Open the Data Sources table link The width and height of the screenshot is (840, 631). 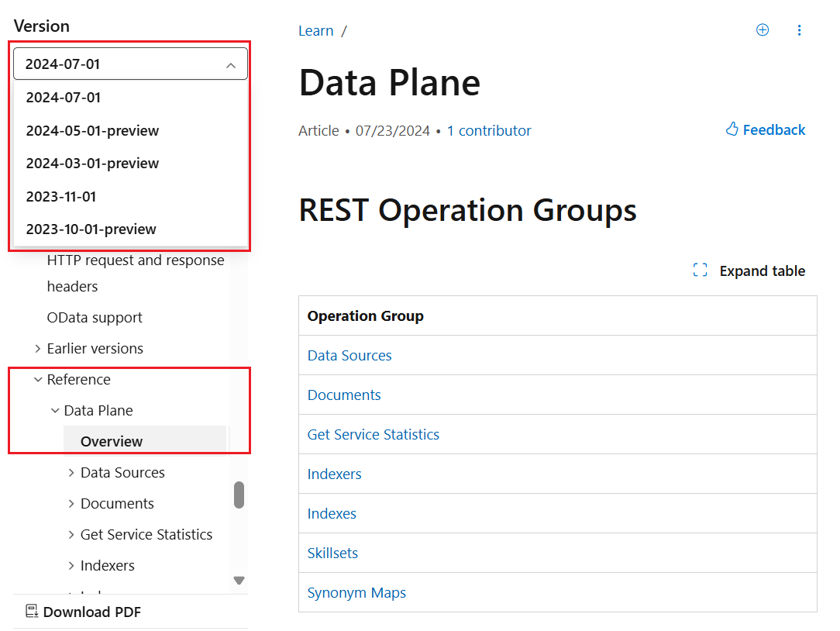pyautogui.click(x=349, y=356)
